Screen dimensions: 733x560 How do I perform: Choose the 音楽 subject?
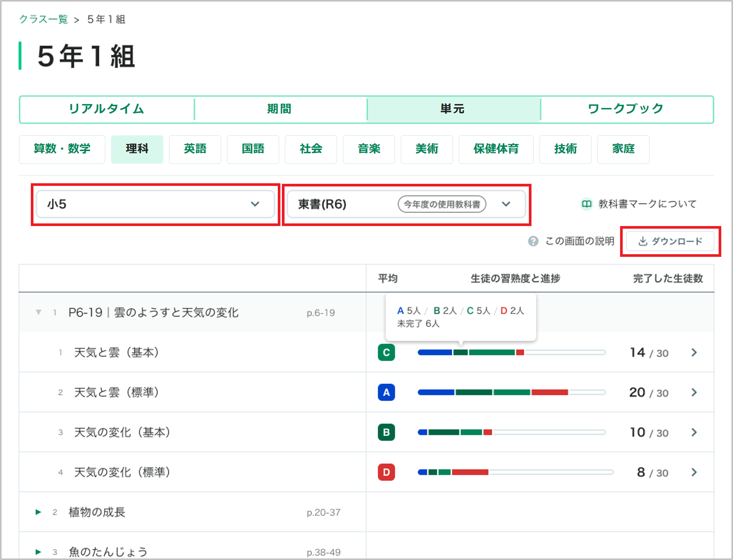coord(369,149)
